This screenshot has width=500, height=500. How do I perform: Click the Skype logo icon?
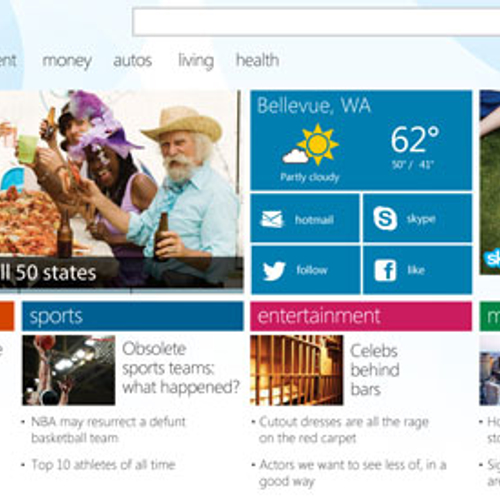pos(385,218)
